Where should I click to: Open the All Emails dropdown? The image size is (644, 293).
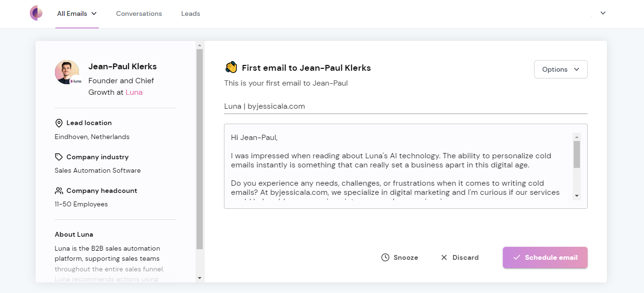(x=77, y=13)
